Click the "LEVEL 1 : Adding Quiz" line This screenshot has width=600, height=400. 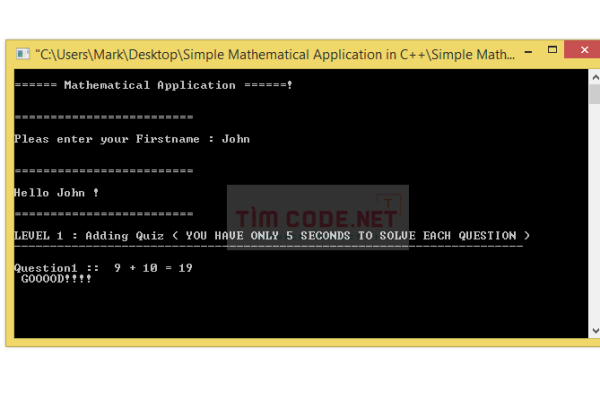coord(272,235)
